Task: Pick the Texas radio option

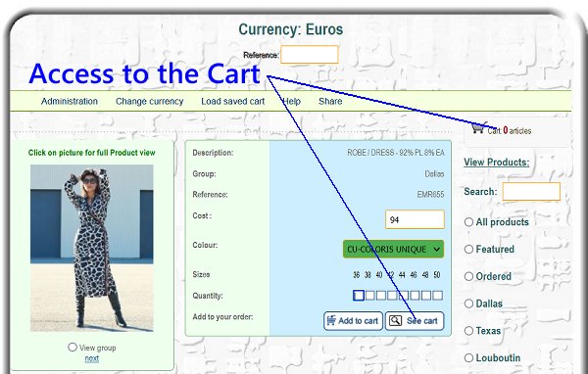Action: coord(468,331)
